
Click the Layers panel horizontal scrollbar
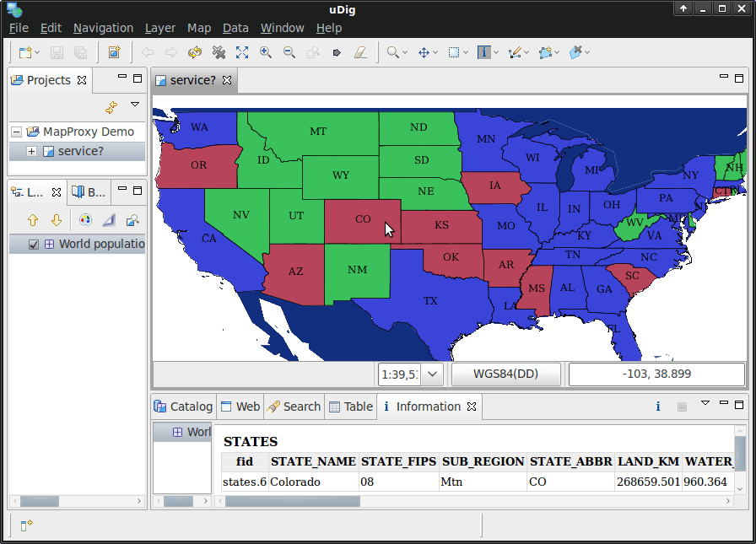pos(77,501)
